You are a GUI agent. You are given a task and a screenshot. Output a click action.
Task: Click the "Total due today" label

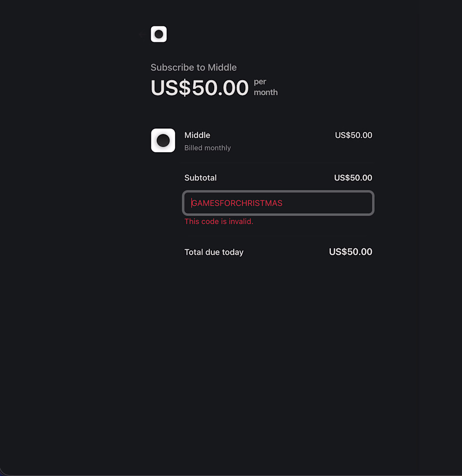(x=214, y=252)
